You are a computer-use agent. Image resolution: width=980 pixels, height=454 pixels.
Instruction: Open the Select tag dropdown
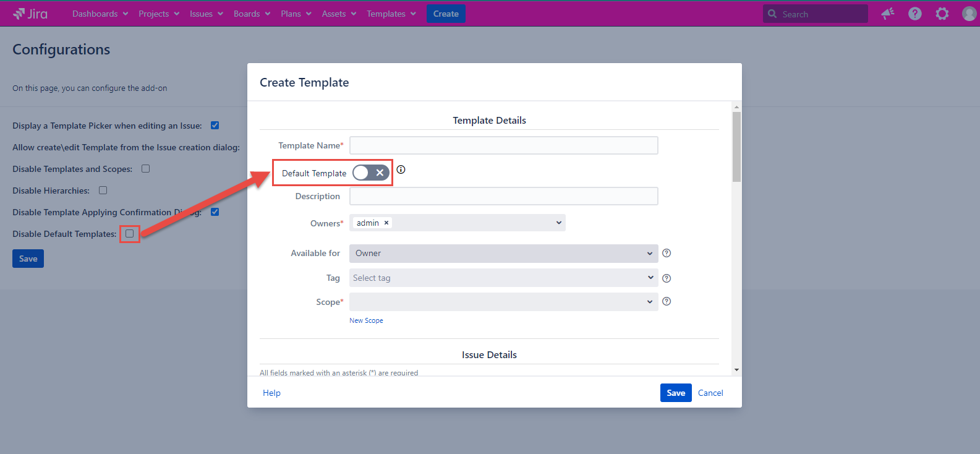[503, 278]
